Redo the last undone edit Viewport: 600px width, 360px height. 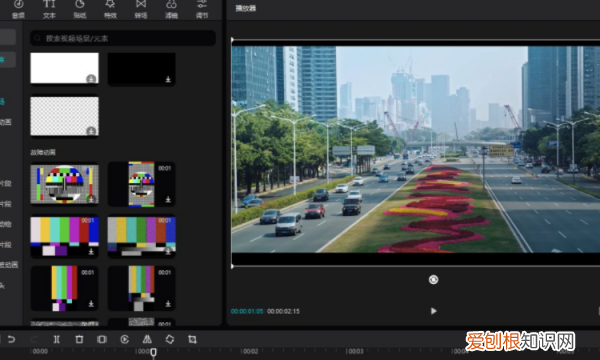point(34,339)
